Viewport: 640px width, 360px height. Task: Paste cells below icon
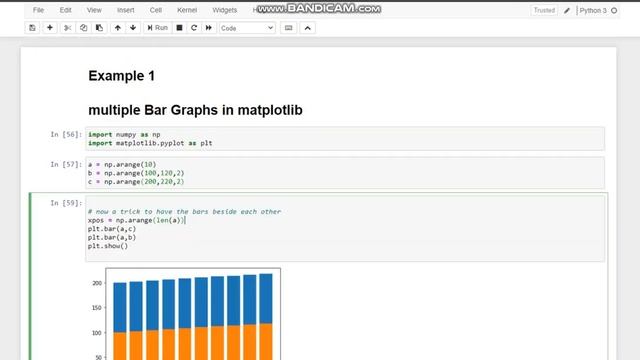click(99, 28)
